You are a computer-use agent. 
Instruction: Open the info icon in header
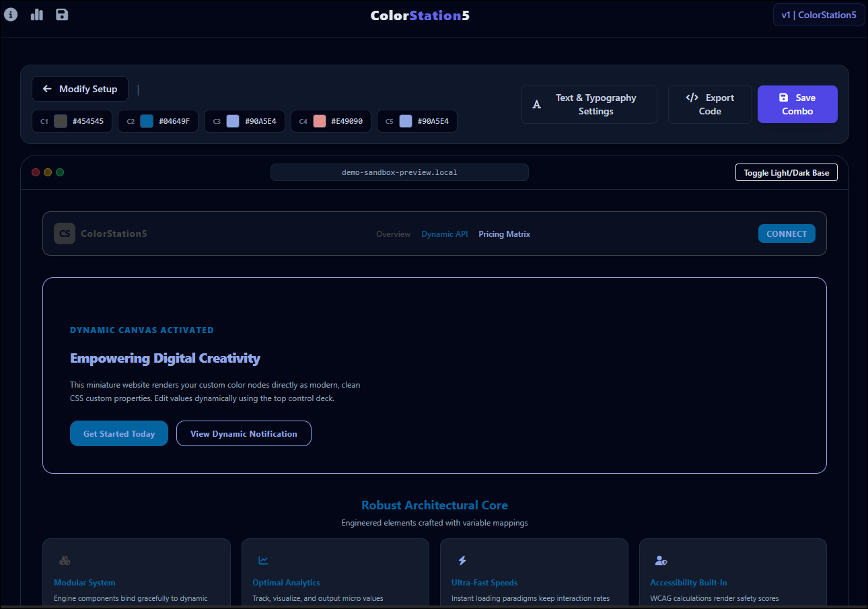pyautogui.click(x=11, y=14)
